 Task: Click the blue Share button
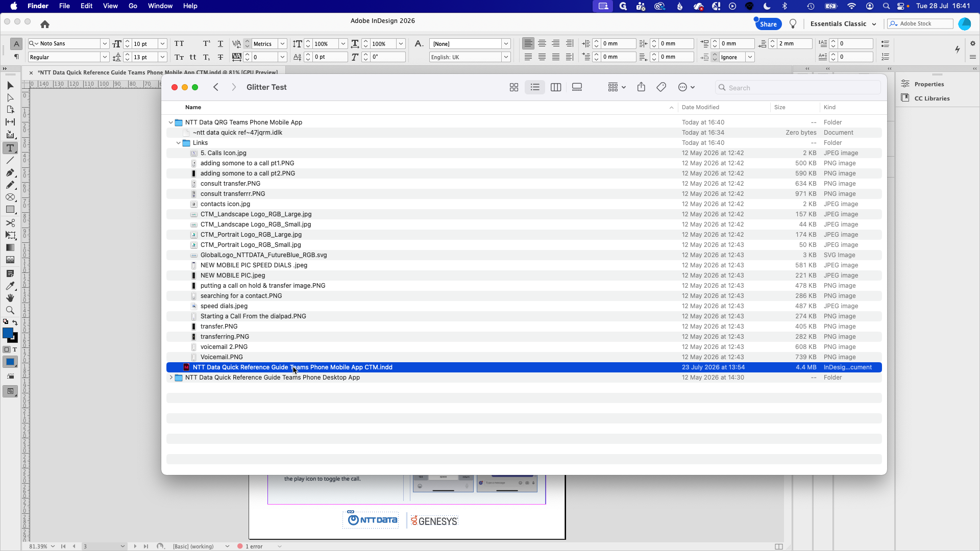[768, 24]
